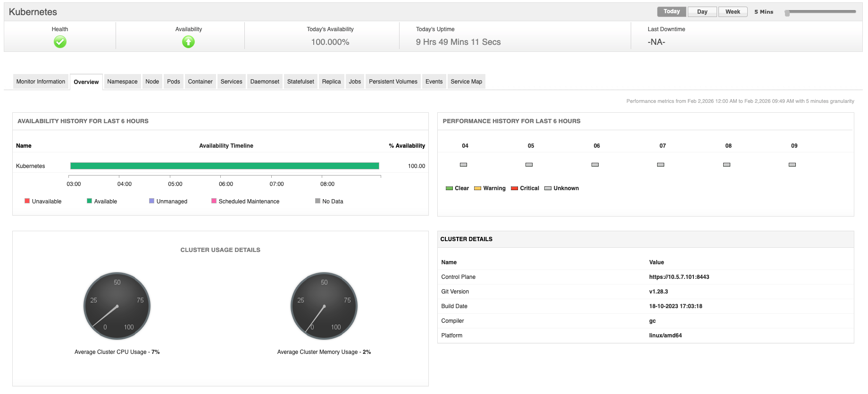The width and height of the screenshot is (868, 394).
Task: Click the Average Cluster CPU Usage gauge
Action: coord(117,306)
